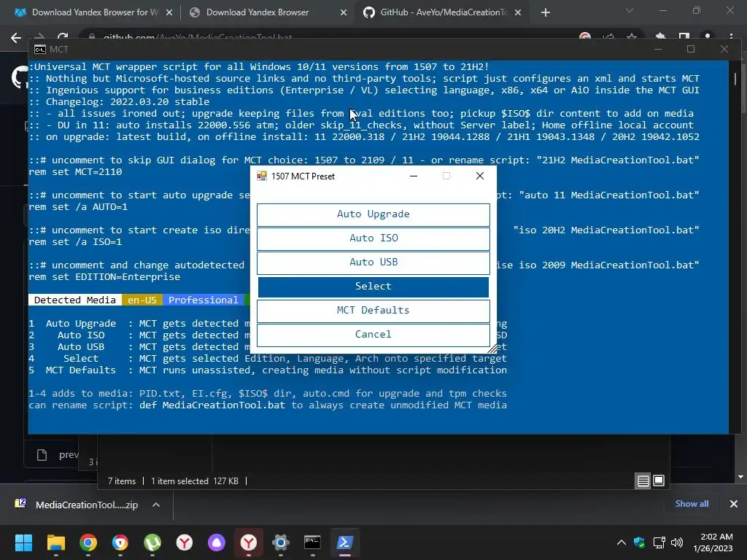This screenshot has height=560, width=747.
Task: Close the 1507 MCT Preset dialog
Action: click(480, 176)
